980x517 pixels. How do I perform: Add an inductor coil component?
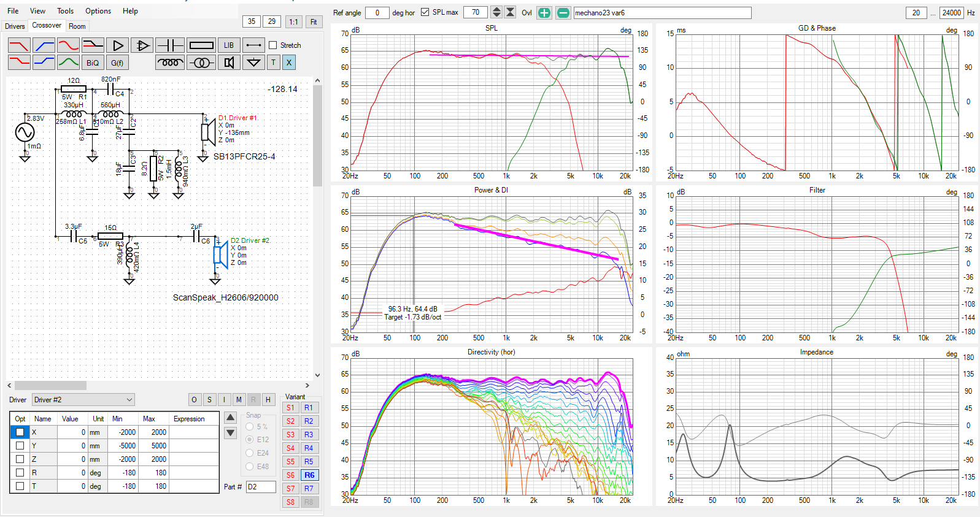(x=170, y=63)
